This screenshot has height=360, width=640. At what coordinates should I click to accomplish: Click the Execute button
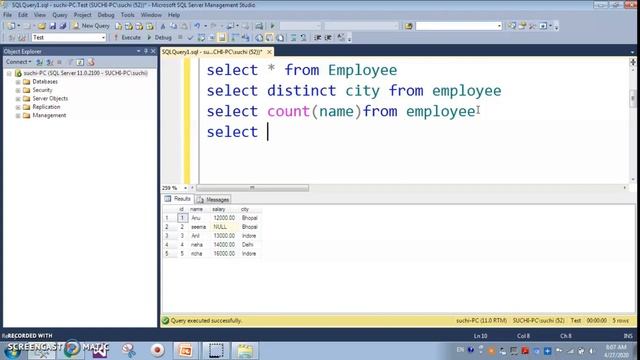click(x=128, y=38)
